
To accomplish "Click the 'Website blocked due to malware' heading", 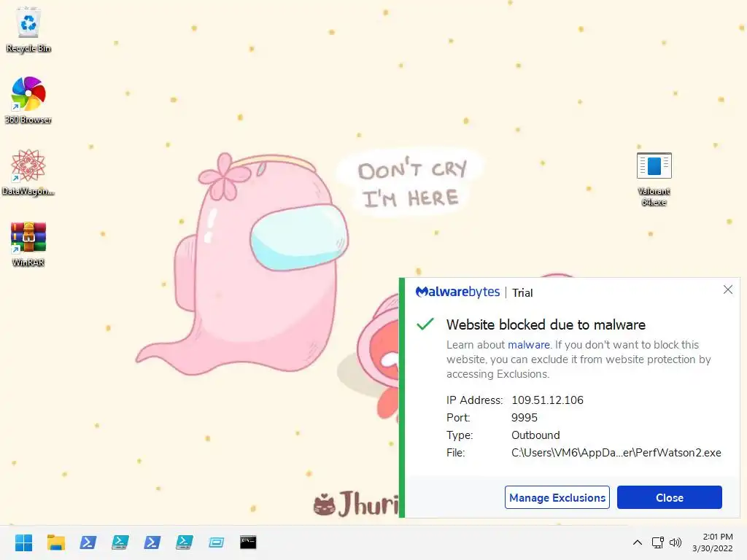I will pos(546,324).
